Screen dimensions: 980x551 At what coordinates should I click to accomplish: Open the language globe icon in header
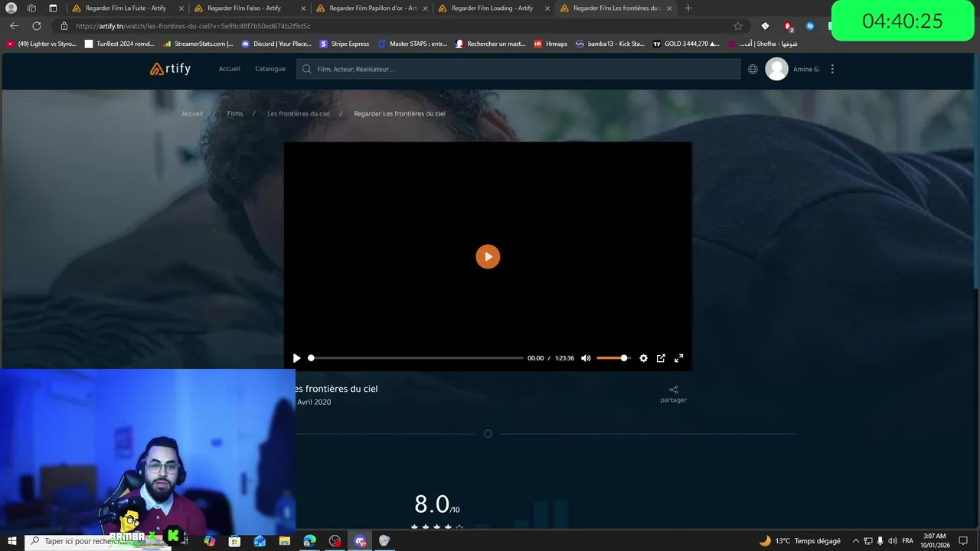(753, 69)
